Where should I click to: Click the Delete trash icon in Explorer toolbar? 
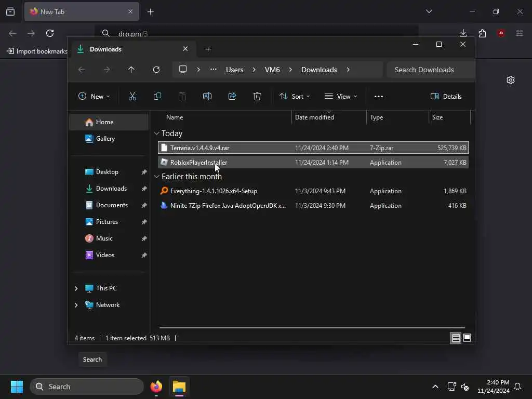pyautogui.click(x=257, y=96)
